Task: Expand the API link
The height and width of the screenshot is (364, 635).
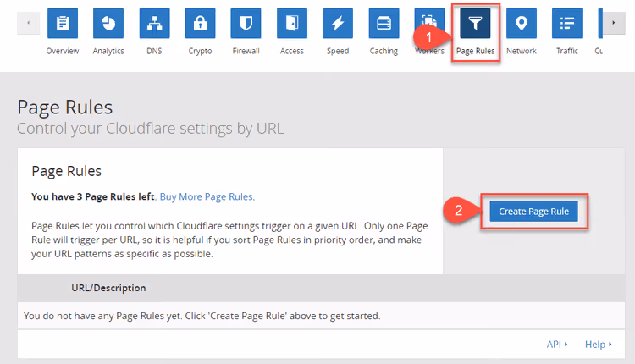Action: click(x=557, y=345)
